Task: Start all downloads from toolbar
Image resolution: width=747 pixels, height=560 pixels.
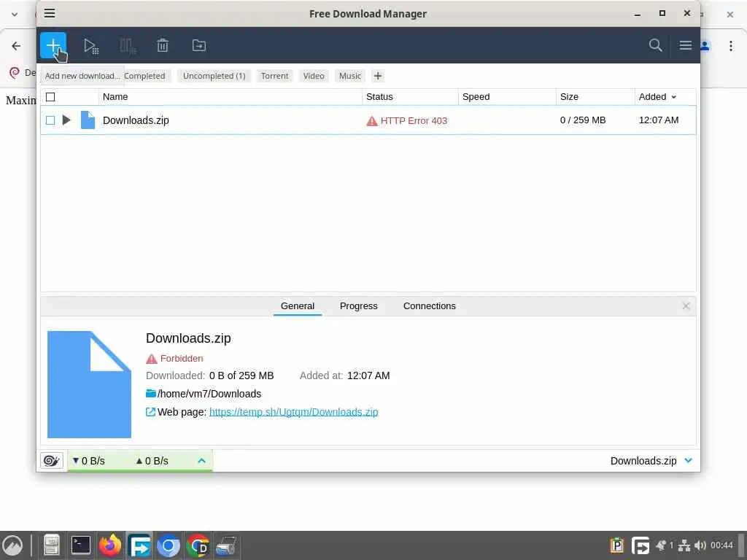Action: click(x=90, y=46)
